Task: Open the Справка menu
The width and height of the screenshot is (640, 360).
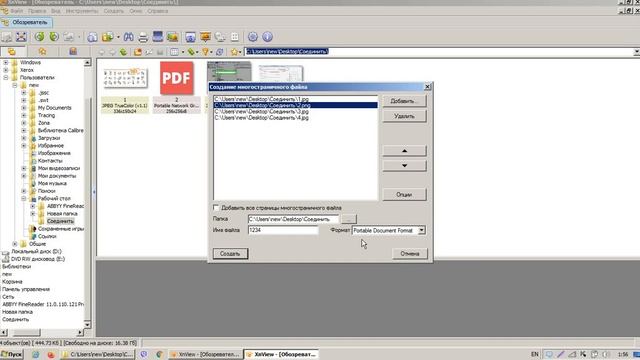Action: tap(158, 11)
